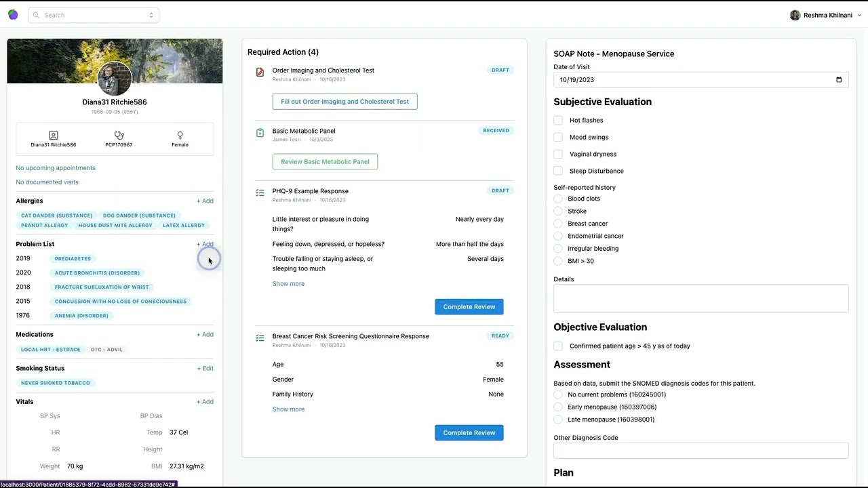This screenshot has width=868, height=488.
Task: Open Reshma Khilnani user menu
Action: (821, 15)
